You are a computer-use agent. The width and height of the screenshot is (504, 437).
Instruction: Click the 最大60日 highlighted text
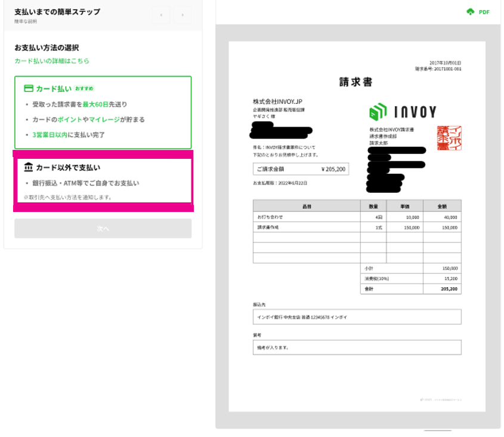click(x=95, y=104)
